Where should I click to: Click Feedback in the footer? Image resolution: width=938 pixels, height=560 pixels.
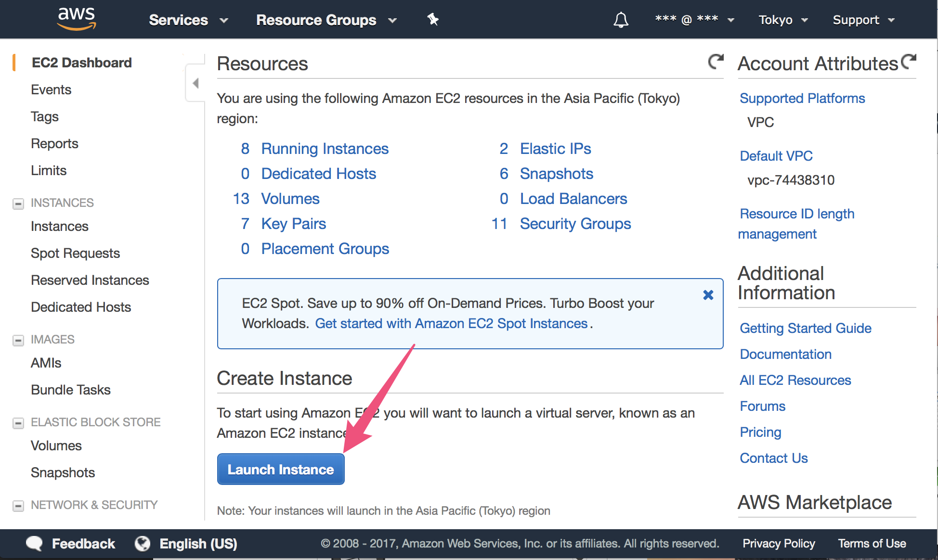tap(83, 544)
